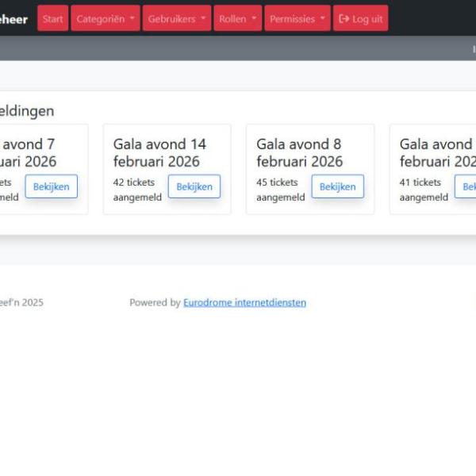Click the Powered by footer text
Image resolution: width=476 pixels, height=476 pixels.
tap(155, 302)
